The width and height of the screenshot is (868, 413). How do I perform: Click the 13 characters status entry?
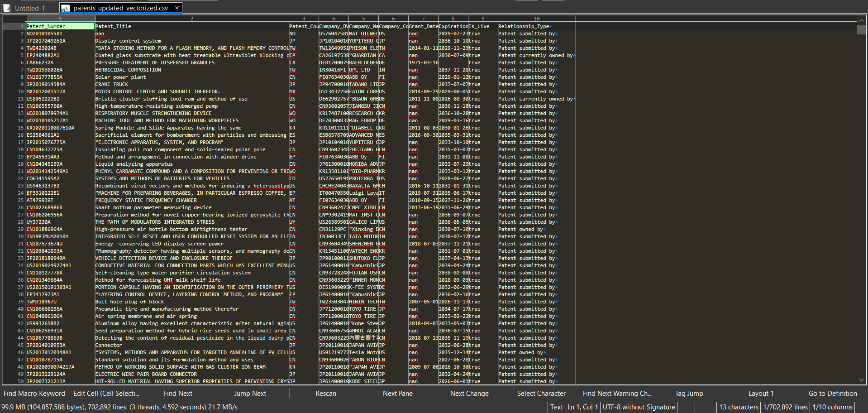[x=739, y=407]
